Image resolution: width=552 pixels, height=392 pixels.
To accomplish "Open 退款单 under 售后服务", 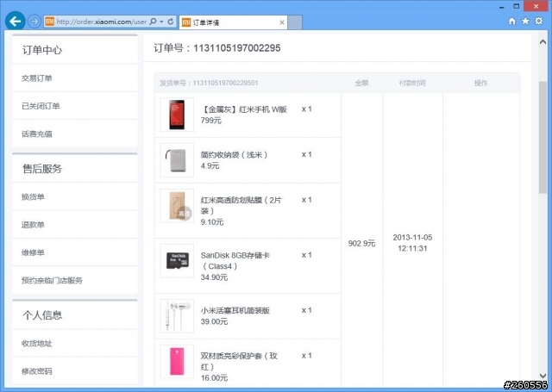I will [33, 224].
